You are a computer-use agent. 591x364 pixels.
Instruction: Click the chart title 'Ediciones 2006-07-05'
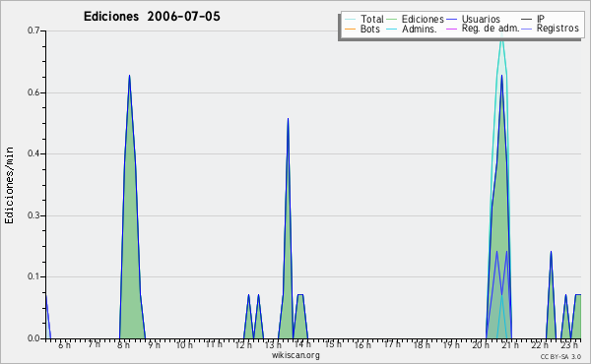(x=152, y=17)
